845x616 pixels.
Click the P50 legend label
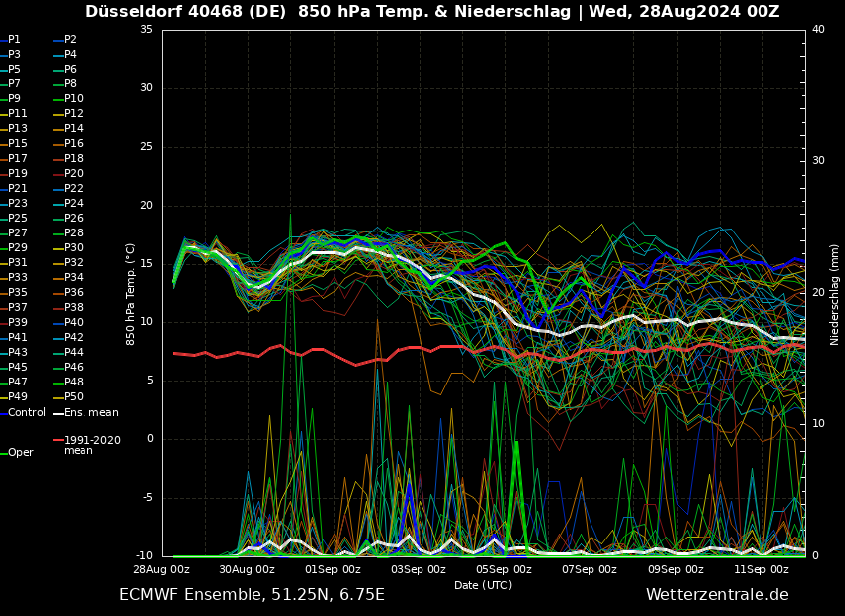pyautogui.click(x=74, y=397)
